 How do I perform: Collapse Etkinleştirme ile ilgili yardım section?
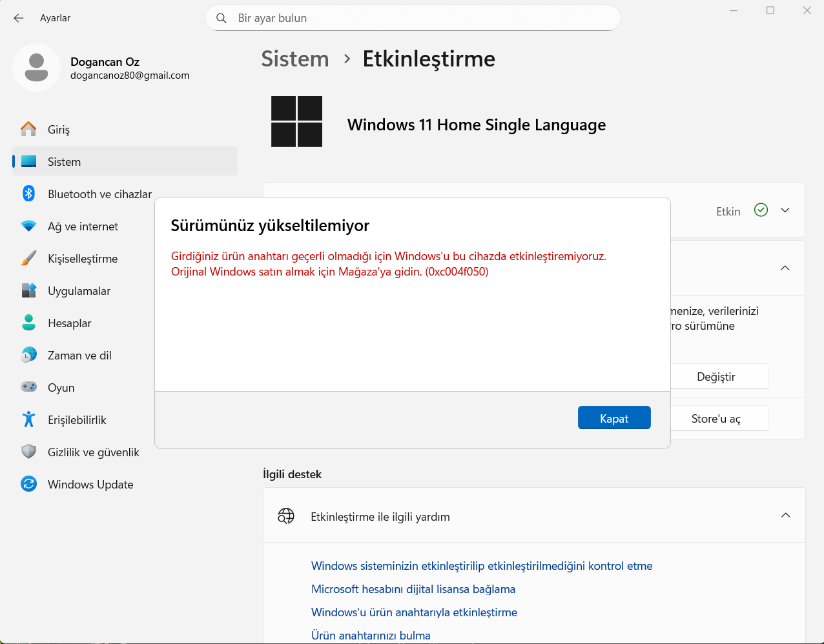[786, 515]
